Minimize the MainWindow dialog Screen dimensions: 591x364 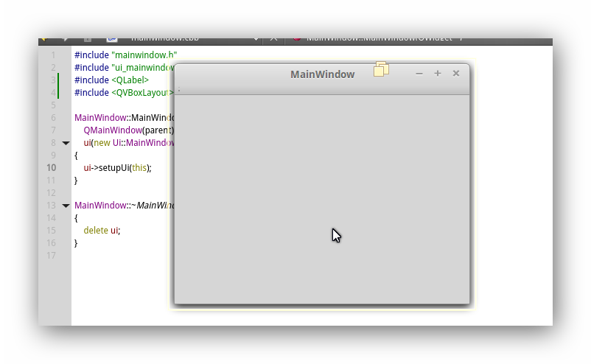419,74
